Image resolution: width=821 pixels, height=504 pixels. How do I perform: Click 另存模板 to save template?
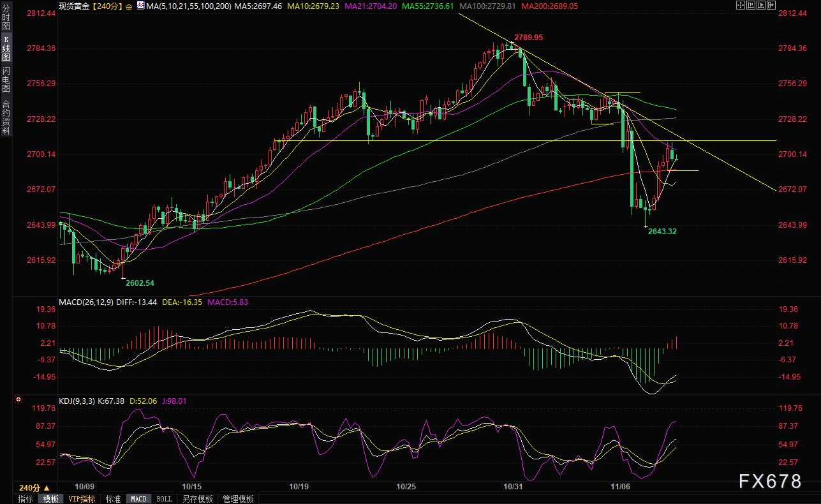tap(196, 499)
